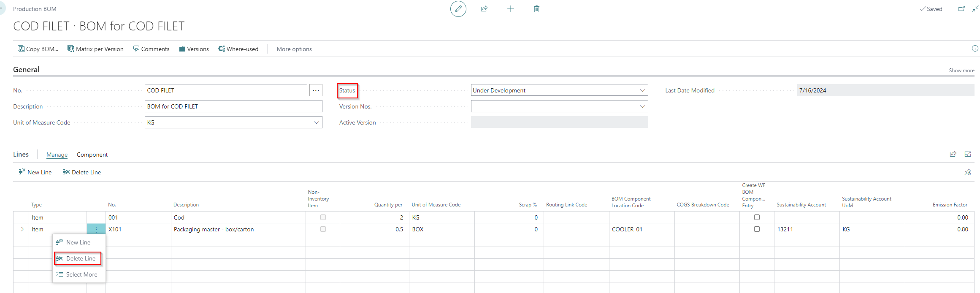
Task: Click the Description input field
Action: 233,106
